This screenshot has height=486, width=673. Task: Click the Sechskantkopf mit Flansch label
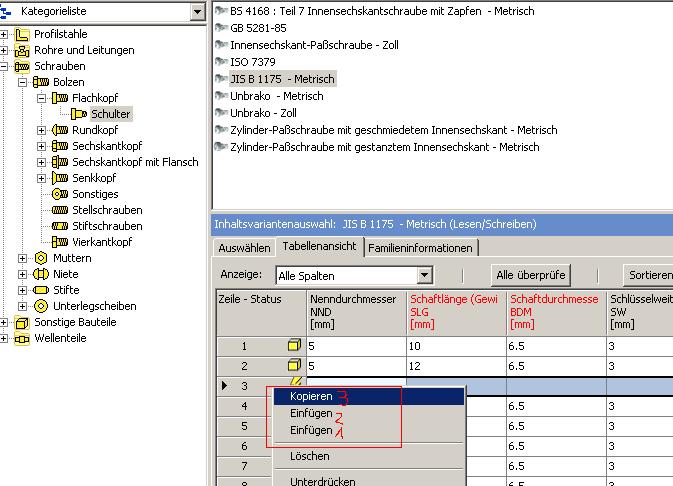[x=135, y=162]
